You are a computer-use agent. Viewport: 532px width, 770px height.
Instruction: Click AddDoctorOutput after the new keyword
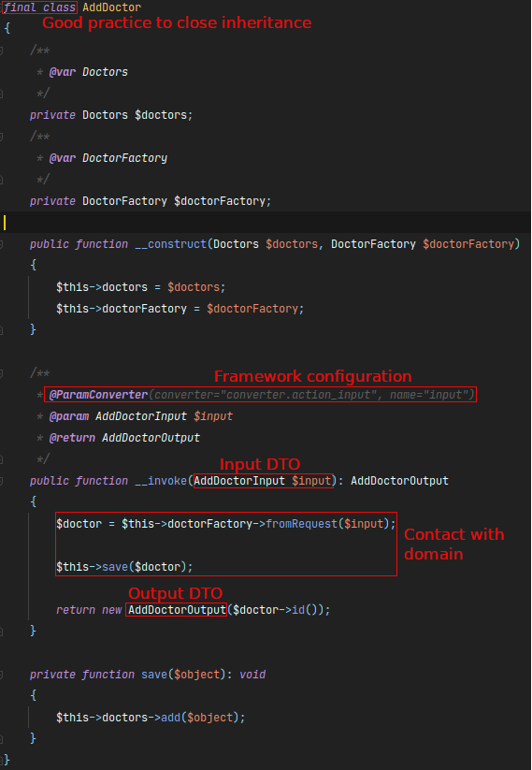(177, 610)
